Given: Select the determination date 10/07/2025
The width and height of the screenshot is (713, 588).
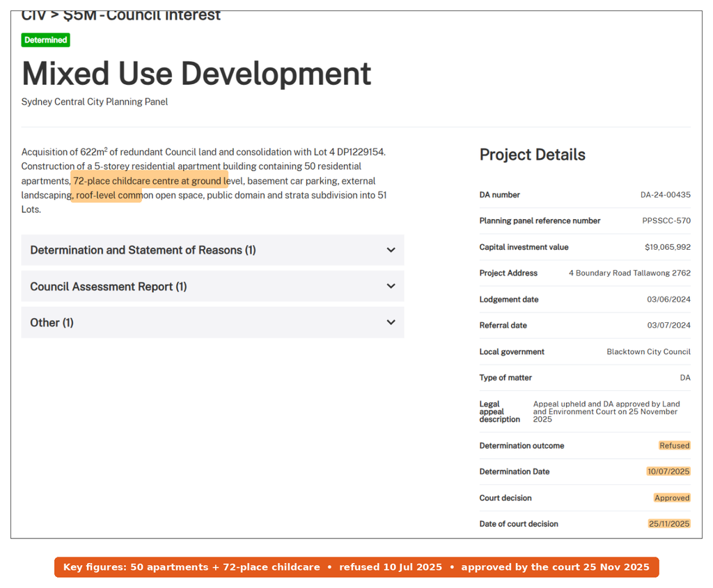Looking at the screenshot, I should [668, 472].
